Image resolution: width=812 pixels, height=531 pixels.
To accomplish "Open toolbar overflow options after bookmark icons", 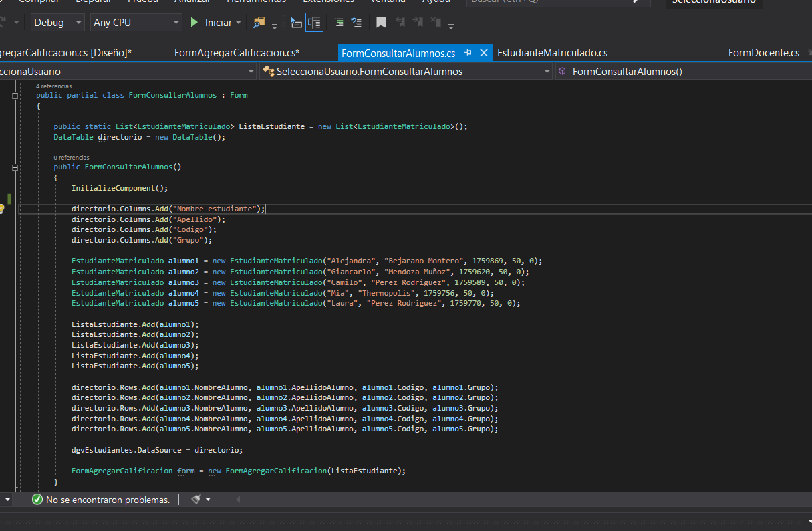I will pos(451,27).
